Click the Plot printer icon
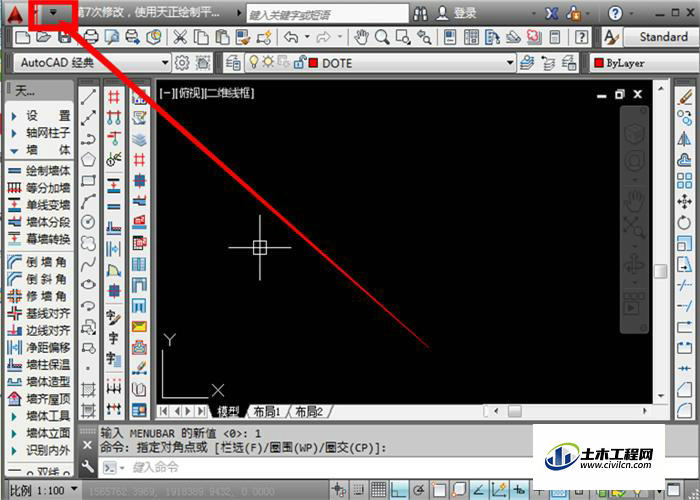Viewport: 700px width, 500px height. click(x=91, y=37)
